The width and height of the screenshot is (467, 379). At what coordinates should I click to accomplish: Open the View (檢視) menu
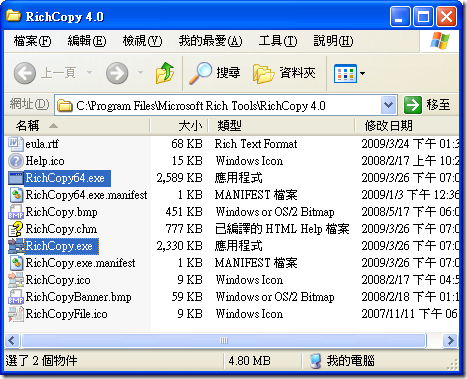[x=142, y=41]
